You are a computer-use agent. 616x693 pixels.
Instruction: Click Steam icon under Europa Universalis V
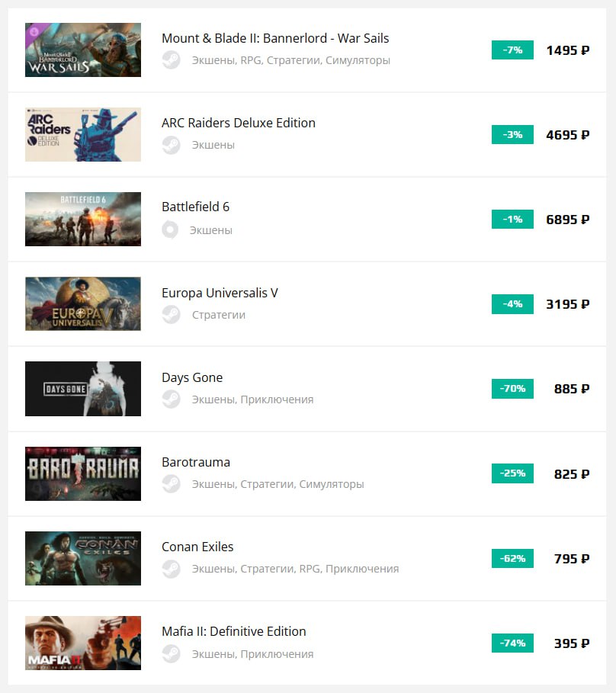pos(172,315)
